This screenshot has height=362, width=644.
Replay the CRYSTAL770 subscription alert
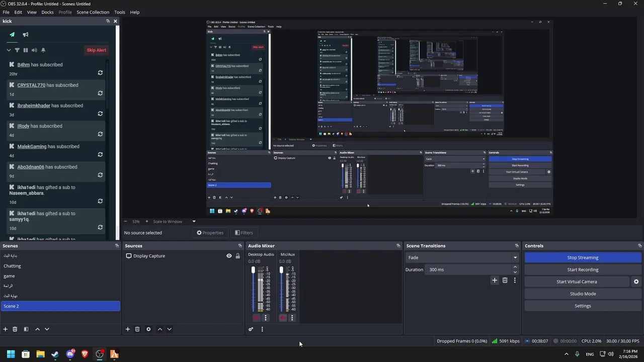100,93
